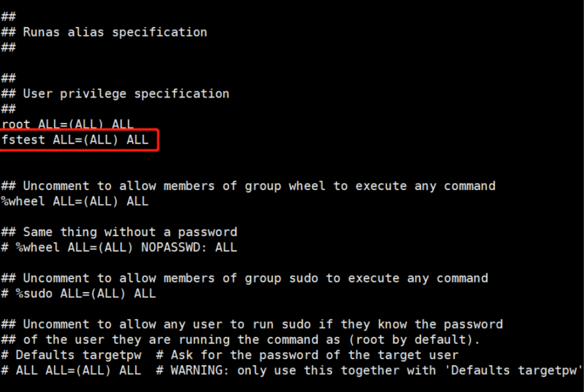Viewport: 584px width, 392px height.
Task: Place cursor on the uncommented %wheel ALL=(ALL) ALL line
Action: (75, 201)
